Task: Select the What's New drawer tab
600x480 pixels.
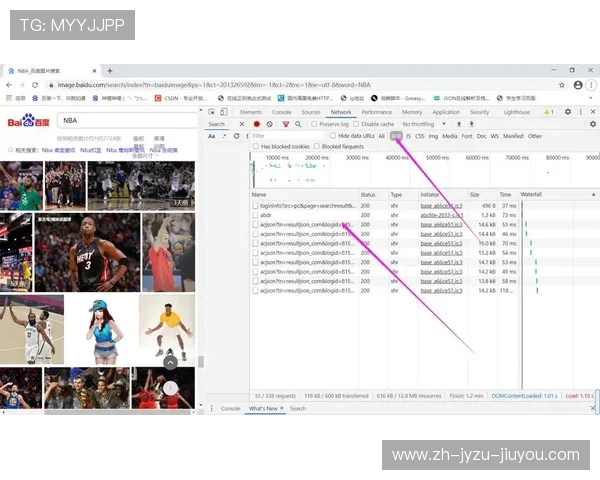Action: pos(263,408)
